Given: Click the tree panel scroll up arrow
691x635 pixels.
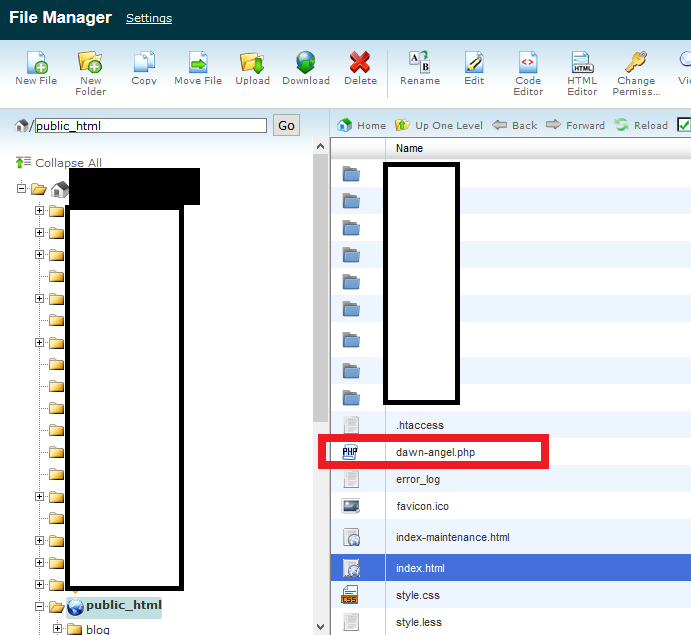Looking at the screenshot, I should coord(320,146).
